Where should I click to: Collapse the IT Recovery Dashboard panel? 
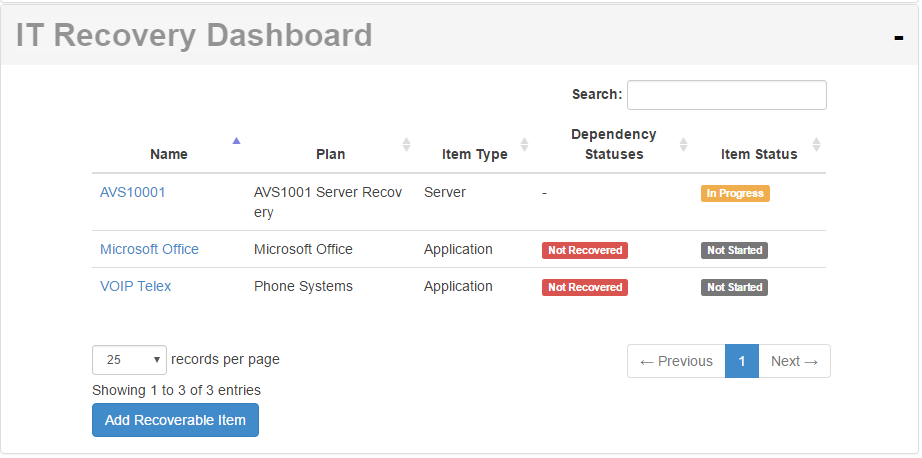point(898,38)
